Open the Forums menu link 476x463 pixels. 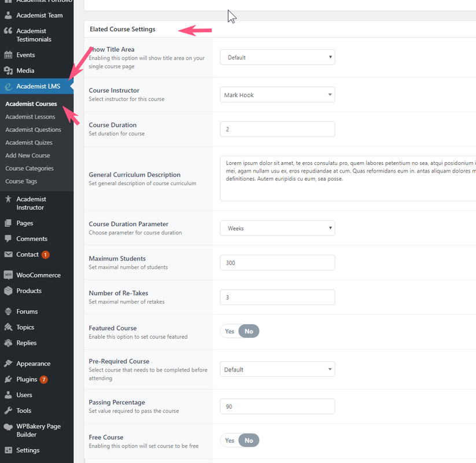point(27,311)
